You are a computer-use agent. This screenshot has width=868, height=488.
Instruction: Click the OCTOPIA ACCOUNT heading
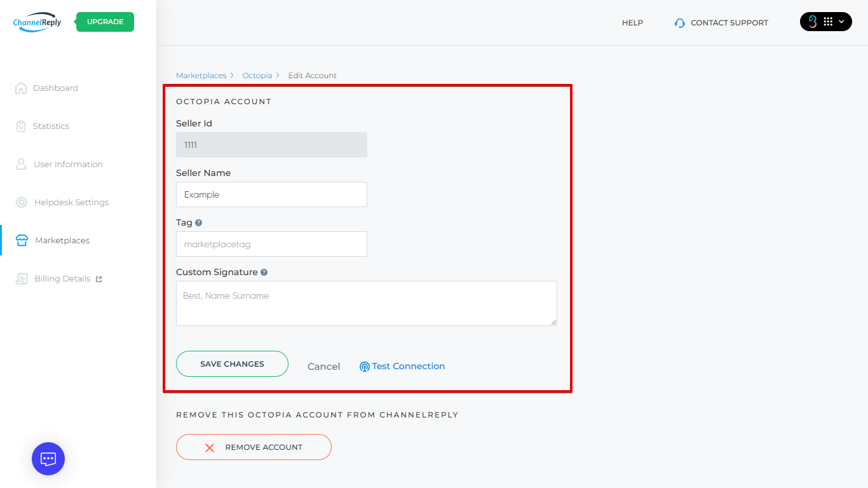pos(224,102)
